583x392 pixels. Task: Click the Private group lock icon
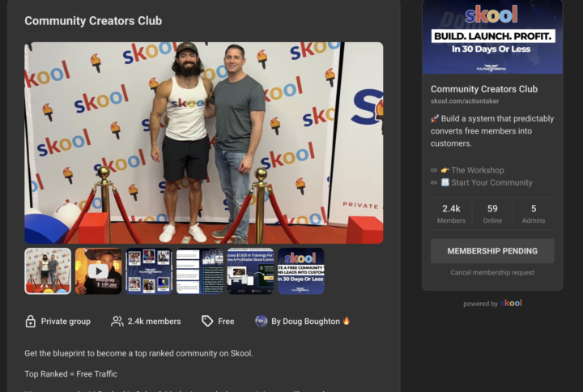[x=30, y=322]
